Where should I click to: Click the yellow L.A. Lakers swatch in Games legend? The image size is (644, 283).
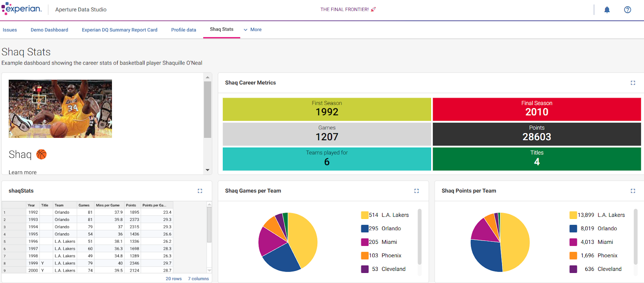365,215
